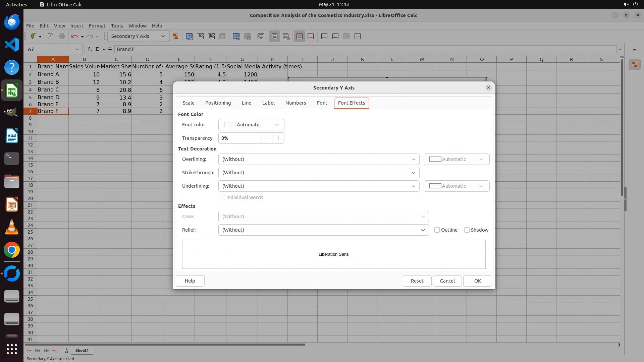Open the Relief dropdown

point(323,230)
